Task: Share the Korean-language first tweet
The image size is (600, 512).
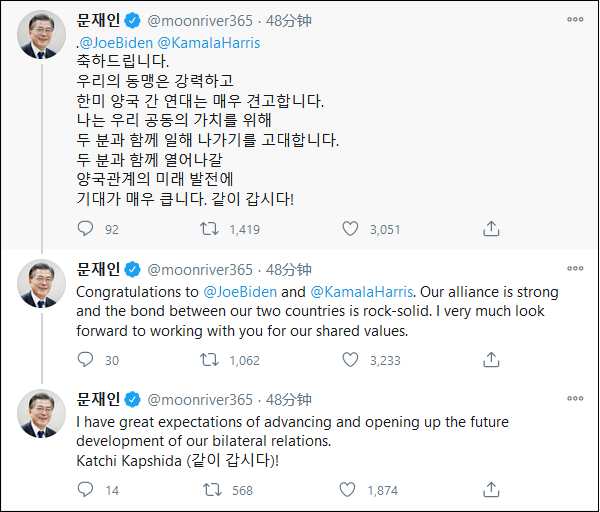Action: pos(490,229)
